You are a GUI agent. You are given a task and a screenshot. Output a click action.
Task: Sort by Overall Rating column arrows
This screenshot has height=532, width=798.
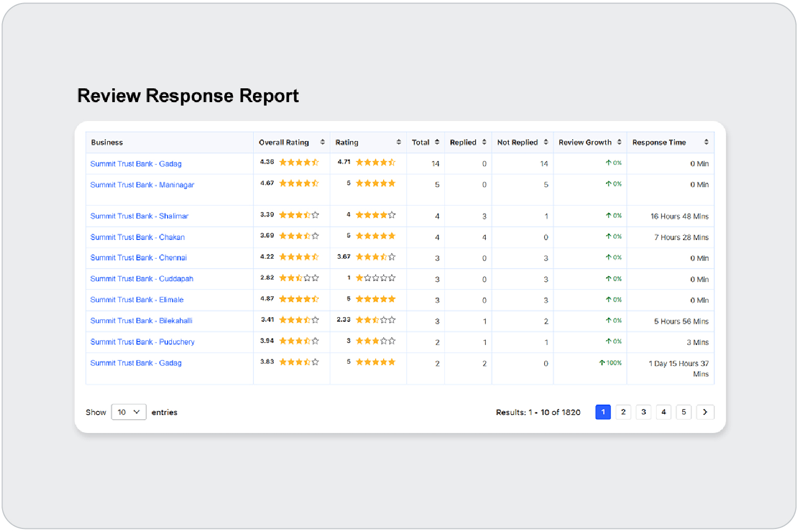click(x=322, y=142)
